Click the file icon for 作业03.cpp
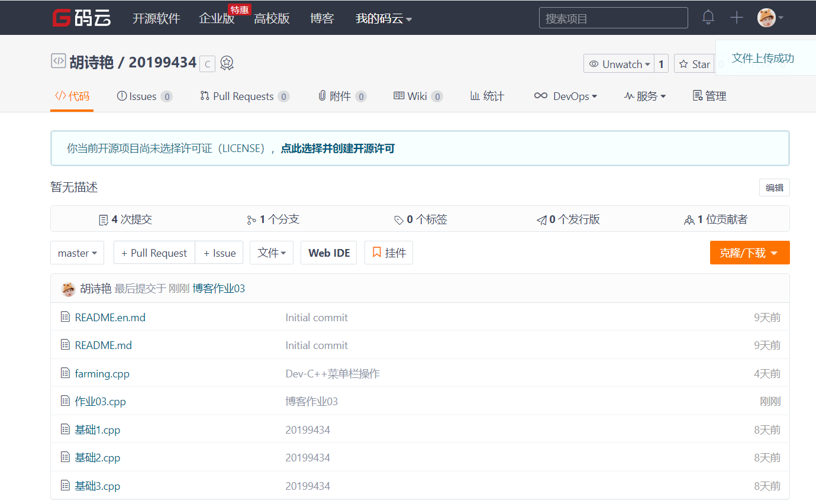Viewport: 816px width, 504px height. pos(66,401)
